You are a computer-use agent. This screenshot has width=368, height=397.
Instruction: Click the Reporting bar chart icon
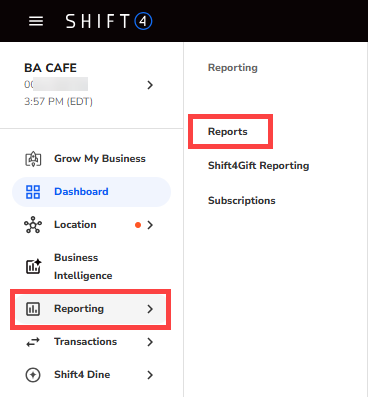click(33, 309)
